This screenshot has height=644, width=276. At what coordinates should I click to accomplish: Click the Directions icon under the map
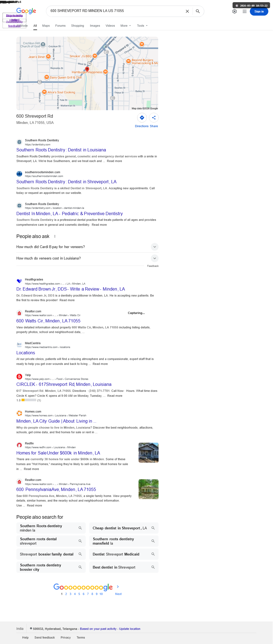click(x=142, y=118)
